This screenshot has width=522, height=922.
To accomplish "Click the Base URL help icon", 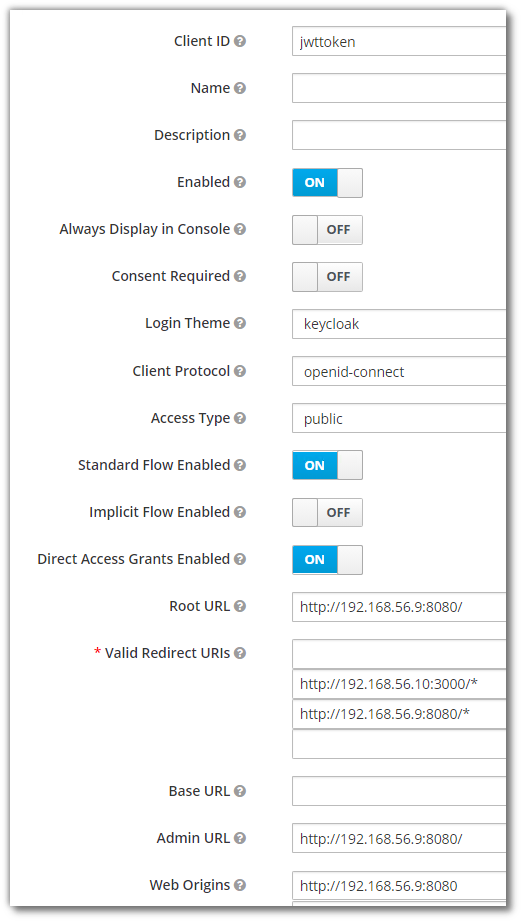I will (240, 791).
